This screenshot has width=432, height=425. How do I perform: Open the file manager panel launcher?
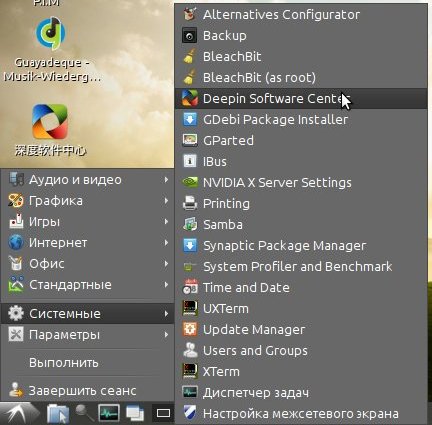(x=58, y=414)
